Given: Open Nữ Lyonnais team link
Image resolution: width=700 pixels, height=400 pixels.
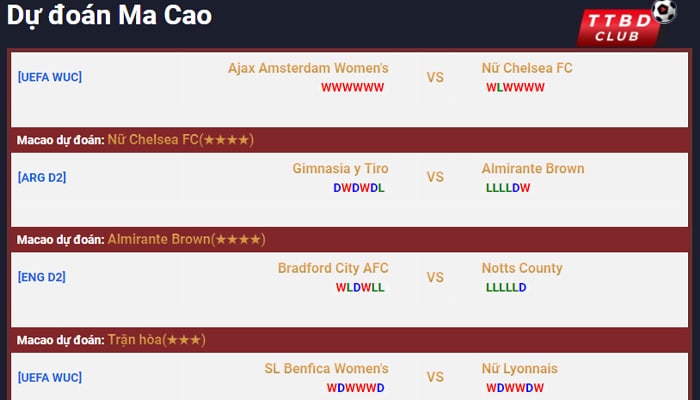Looking at the screenshot, I should pos(520,368).
